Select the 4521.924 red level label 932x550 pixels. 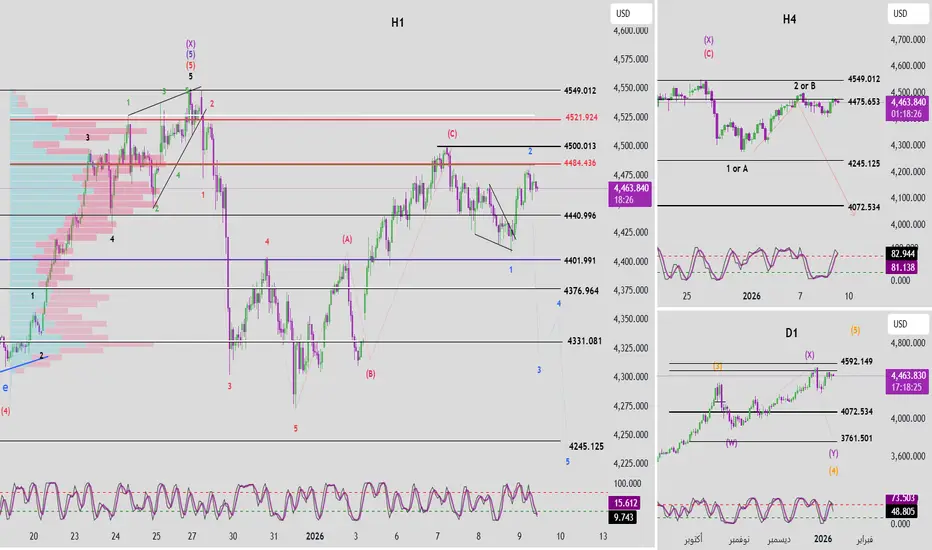point(581,117)
